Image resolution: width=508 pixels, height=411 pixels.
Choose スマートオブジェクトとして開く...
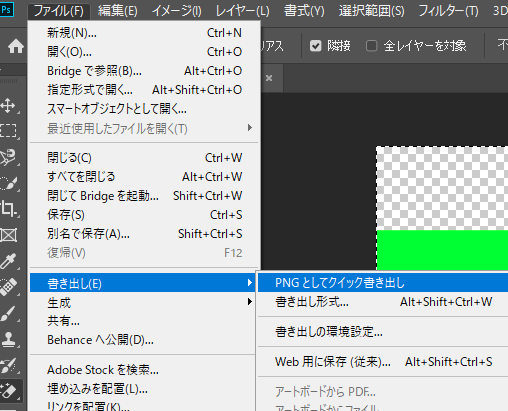pos(144,109)
